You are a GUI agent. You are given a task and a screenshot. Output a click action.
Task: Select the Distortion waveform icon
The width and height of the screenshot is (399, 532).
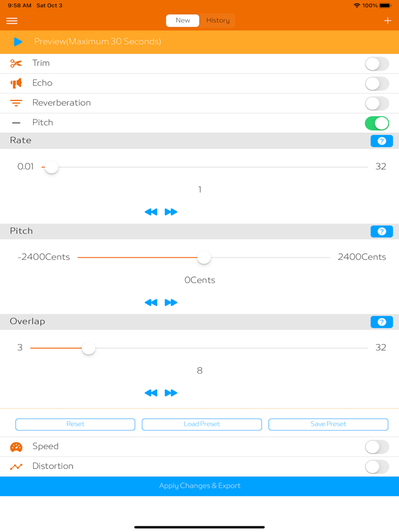15,466
